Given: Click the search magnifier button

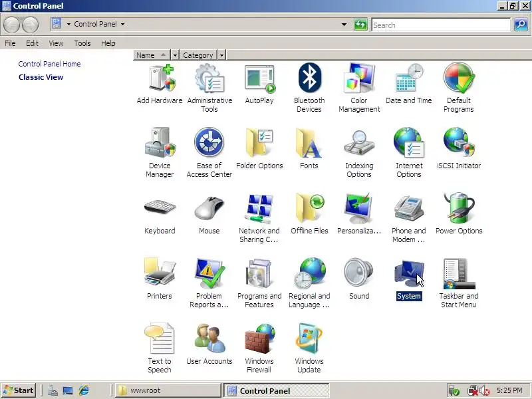Looking at the screenshot, I should coord(521,25).
